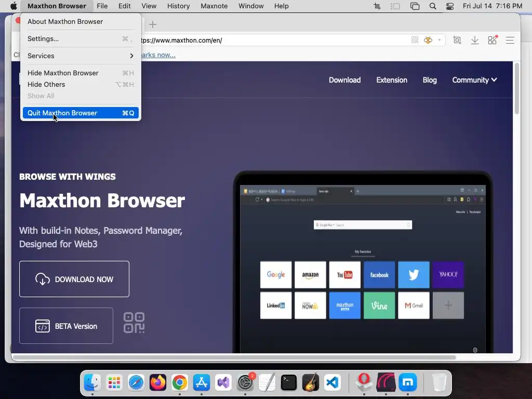Screen dimensions: 532x399
Task: Open the File menu
Action: (102, 6)
